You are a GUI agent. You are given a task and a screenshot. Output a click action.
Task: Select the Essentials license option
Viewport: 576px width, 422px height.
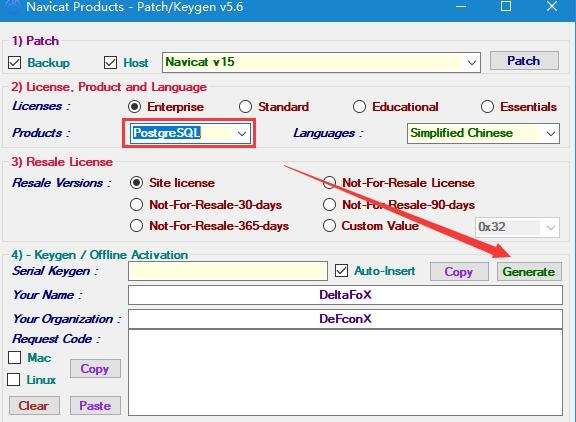487,107
